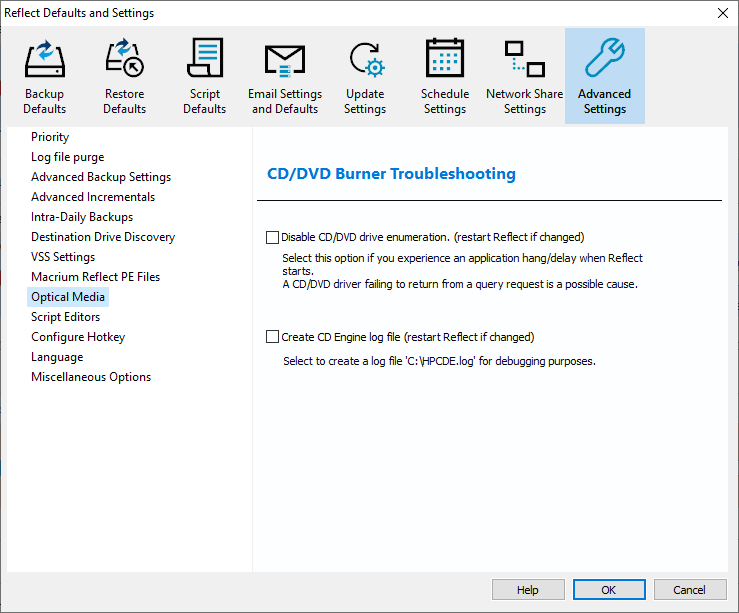The image size is (739, 613).
Task: Go to Advanced Backup Settings entry
Action: coord(101,177)
